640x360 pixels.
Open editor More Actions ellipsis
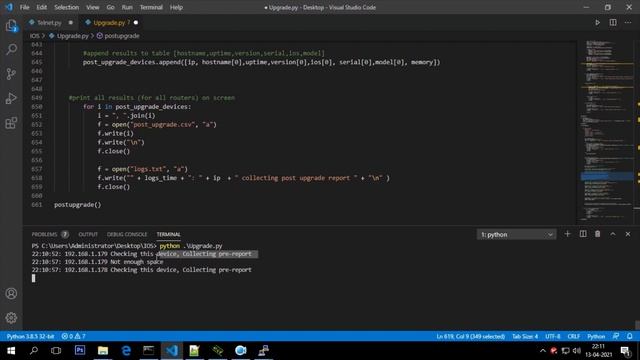pos(628,23)
